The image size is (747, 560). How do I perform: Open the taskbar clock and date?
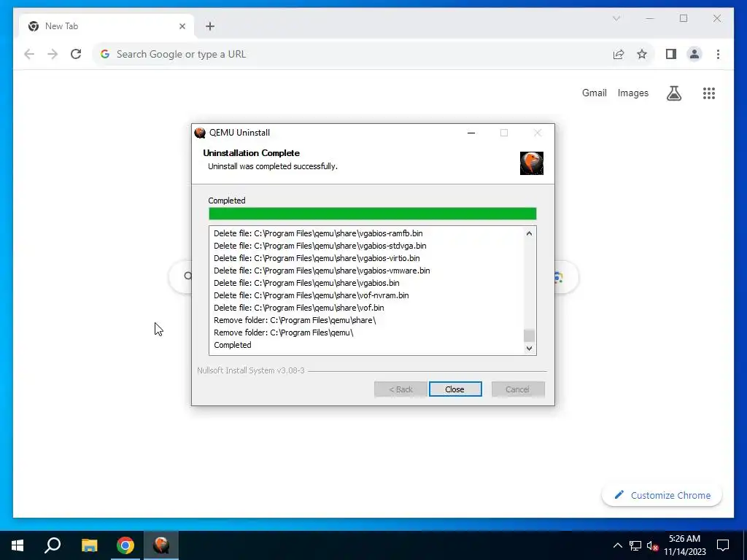click(684, 545)
